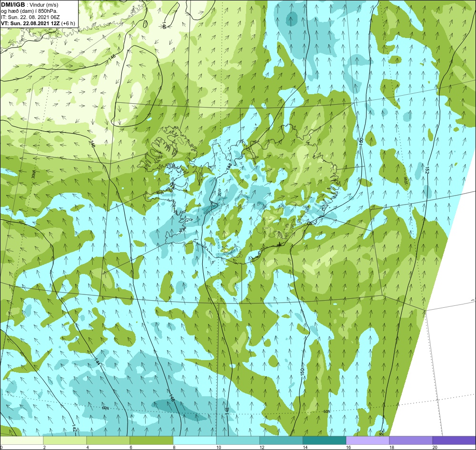Click the 'VT: Sun. 22.08.2021 12Z' line
The image size is (476, 450).
point(30,23)
